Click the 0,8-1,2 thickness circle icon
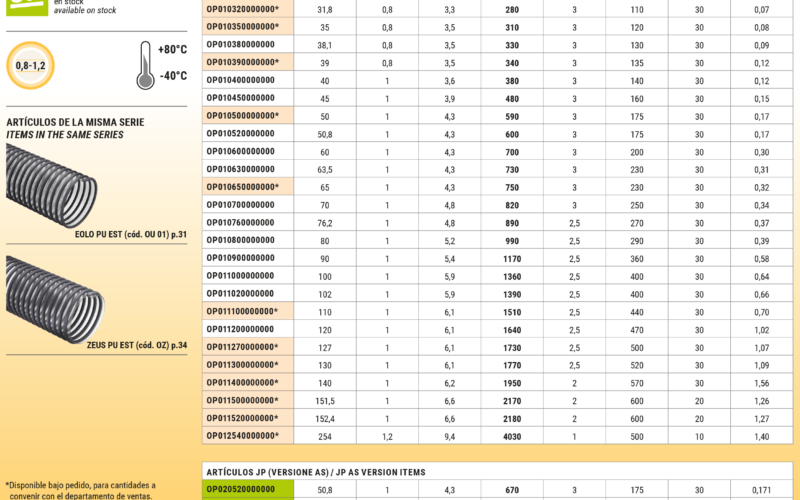The height and width of the screenshot is (500, 800). coord(31,65)
